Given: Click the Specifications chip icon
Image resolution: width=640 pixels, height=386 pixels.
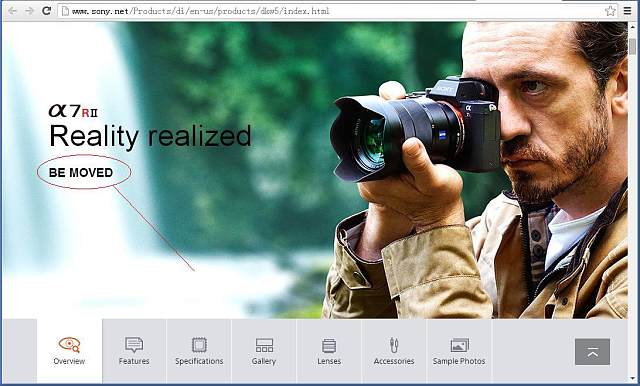Looking at the screenshot, I should (199, 345).
